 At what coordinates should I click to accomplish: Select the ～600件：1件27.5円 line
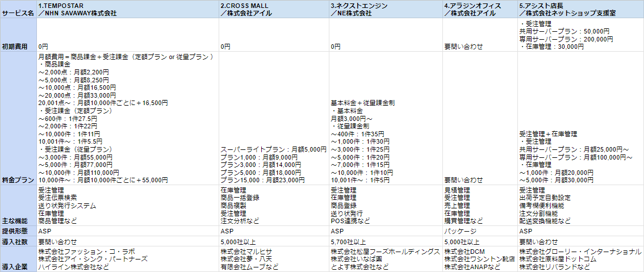68,118
